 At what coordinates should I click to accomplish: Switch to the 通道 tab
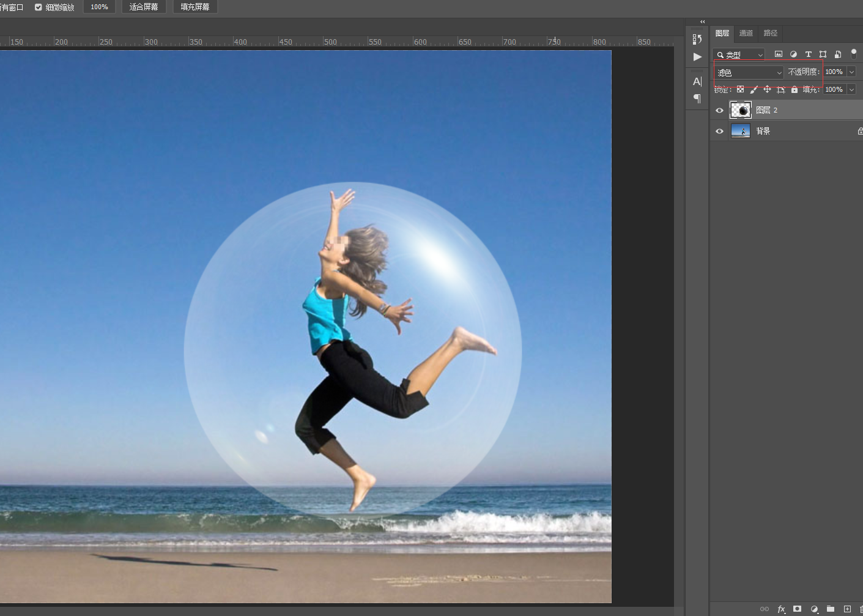[746, 33]
